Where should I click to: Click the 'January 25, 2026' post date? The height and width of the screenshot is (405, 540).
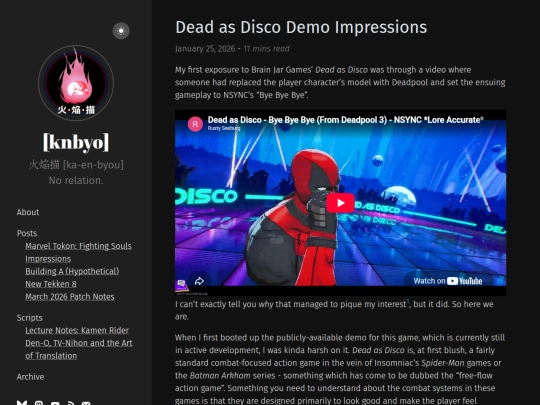205,49
